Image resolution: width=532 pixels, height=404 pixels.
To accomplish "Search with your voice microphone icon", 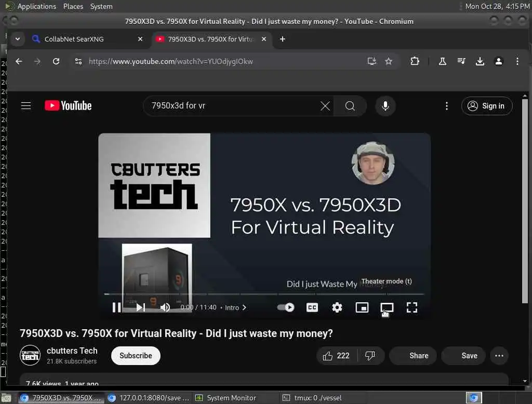I will [385, 106].
